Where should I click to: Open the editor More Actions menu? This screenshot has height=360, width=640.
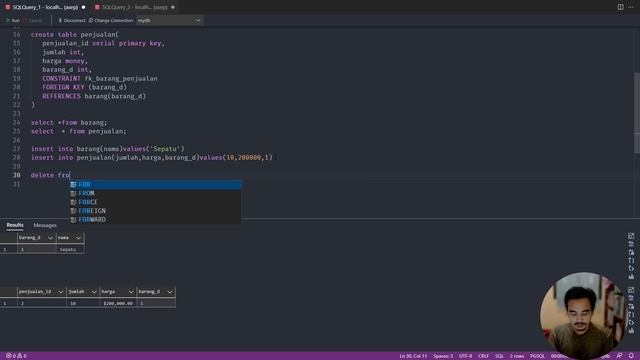(631, 7)
